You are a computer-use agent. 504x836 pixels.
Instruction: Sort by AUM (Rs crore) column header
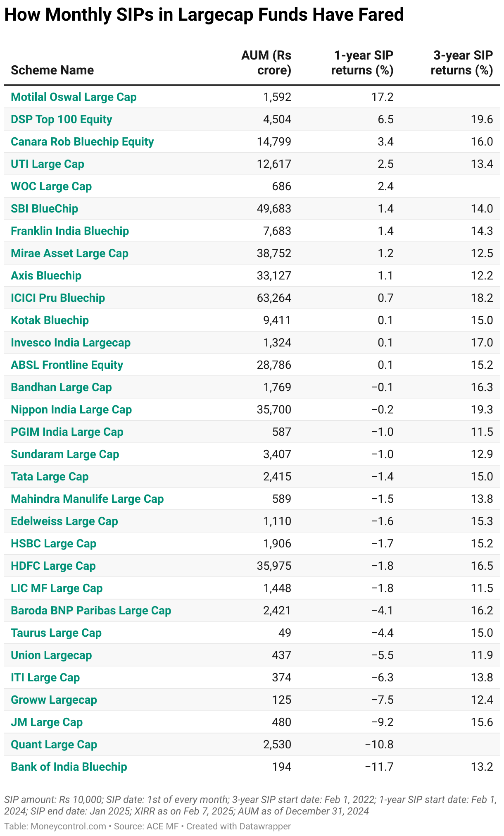pyautogui.click(x=266, y=63)
